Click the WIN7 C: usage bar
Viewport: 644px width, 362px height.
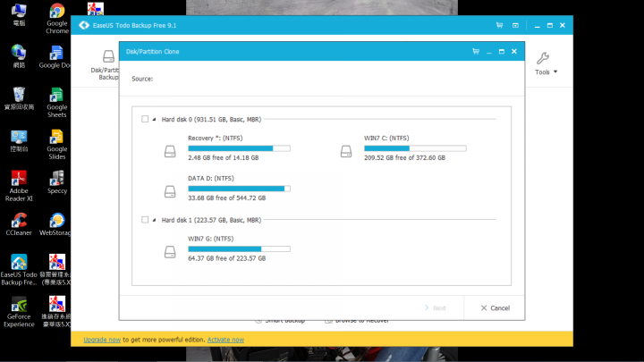coord(415,148)
